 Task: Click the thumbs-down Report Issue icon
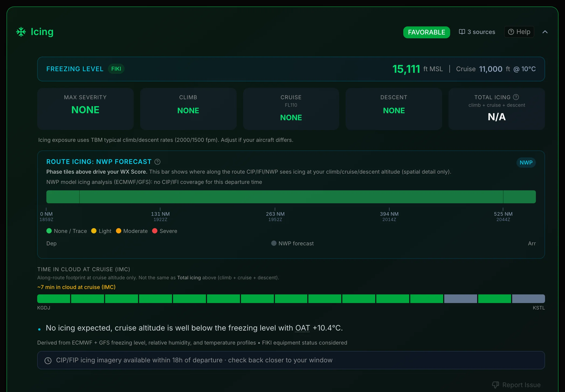[495, 385]
